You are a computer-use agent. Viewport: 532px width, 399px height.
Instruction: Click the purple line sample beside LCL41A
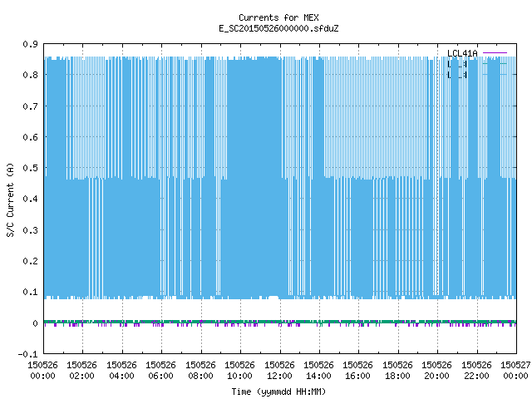[495, 53]
